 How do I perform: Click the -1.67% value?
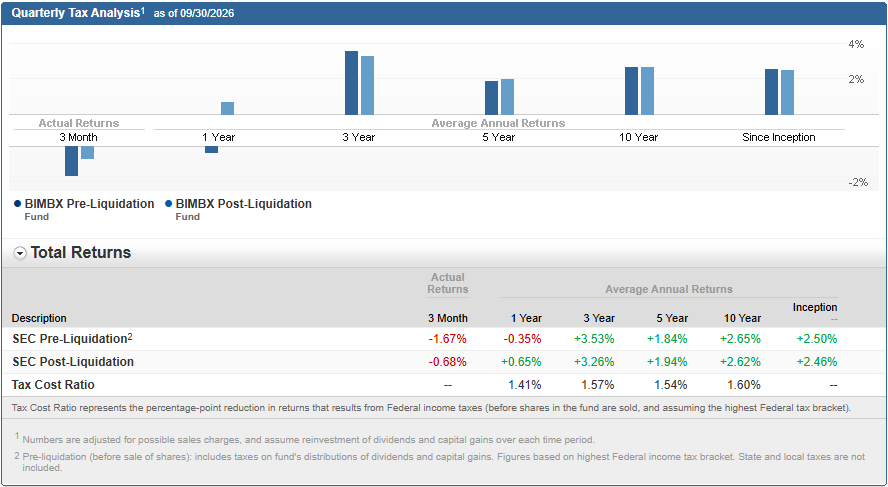pos(447,339)
